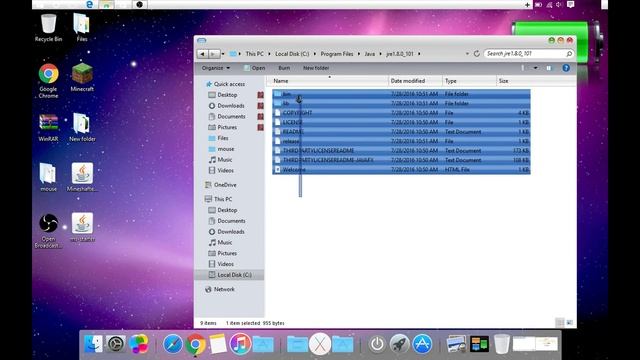Click the Edge icon in the top bar

coord(89,4)
